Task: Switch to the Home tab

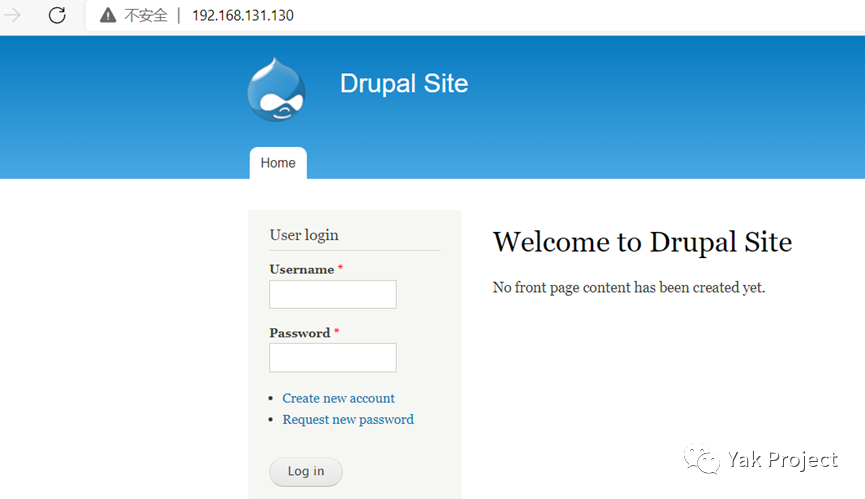Action: [278, 163]
